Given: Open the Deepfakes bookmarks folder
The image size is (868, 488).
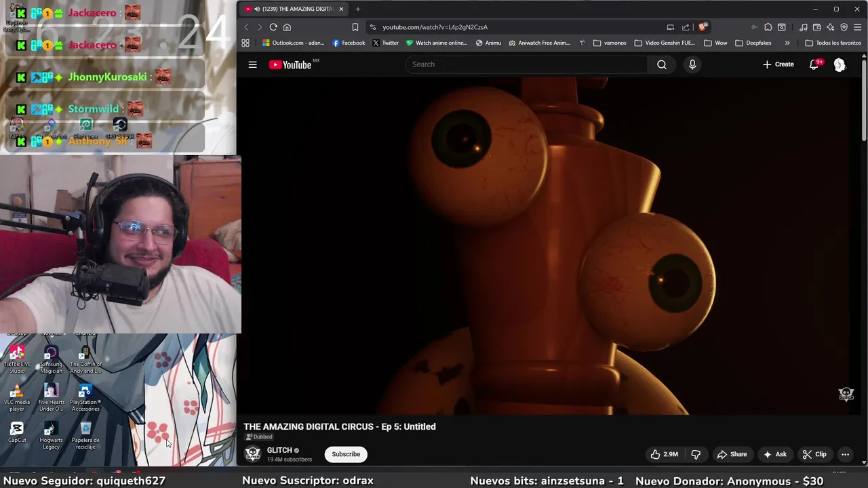Looking at the screenshot, I should point(753,43).
